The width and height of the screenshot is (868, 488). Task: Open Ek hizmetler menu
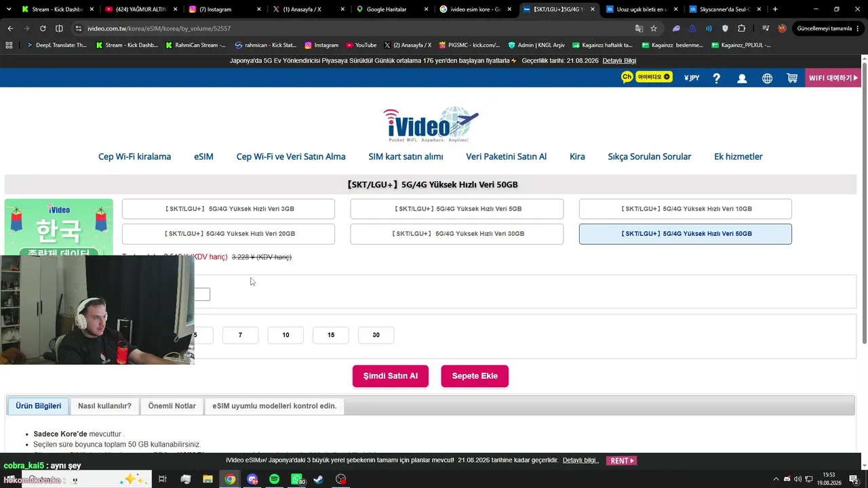click(738, 157)
